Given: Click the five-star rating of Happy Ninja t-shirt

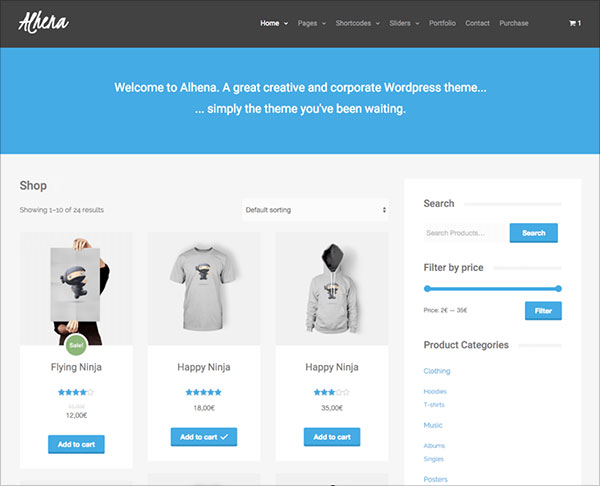Looking at the screenshot, I should coord(204,392).
